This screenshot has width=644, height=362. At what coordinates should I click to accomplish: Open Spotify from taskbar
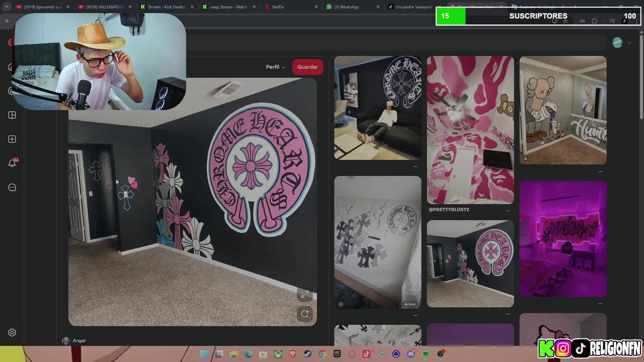tap(426, 354)
